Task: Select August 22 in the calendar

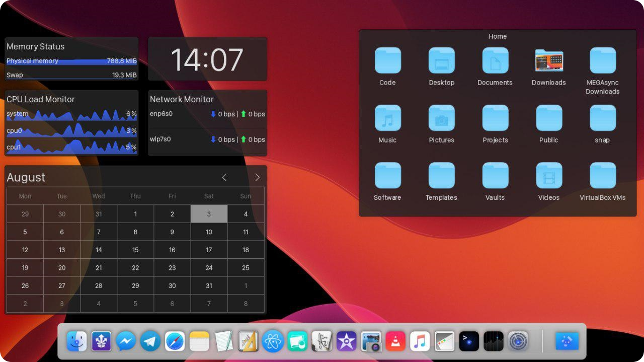Action: point(135,268)
